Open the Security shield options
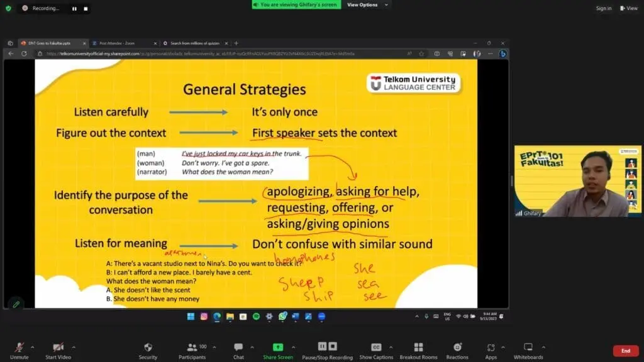The width and height of the screenshot is (644, 362). [x=148, y=348]
